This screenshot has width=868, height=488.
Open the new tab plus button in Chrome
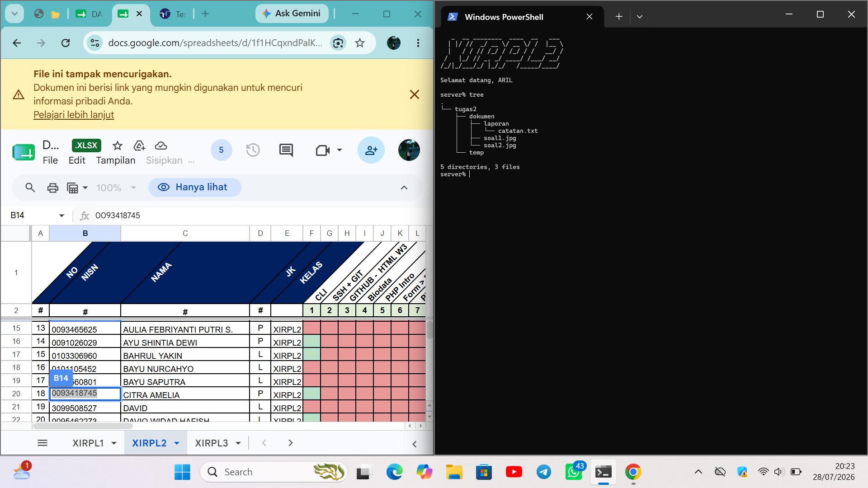click(x=205, y=14)
